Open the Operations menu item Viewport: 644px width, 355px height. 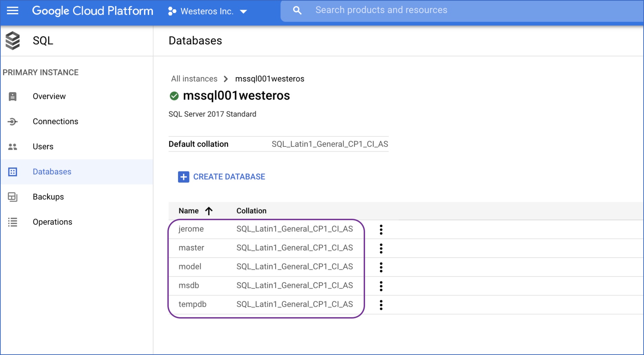click(77, 222)
